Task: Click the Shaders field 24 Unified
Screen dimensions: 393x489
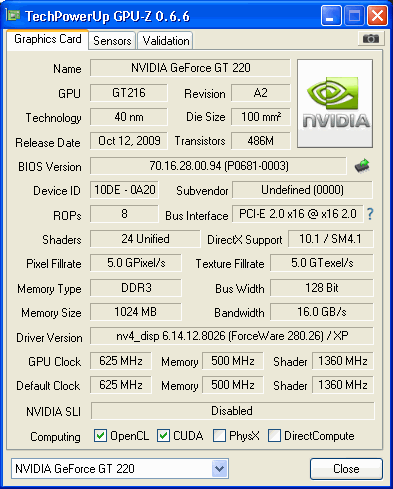Action: point(145,239)
